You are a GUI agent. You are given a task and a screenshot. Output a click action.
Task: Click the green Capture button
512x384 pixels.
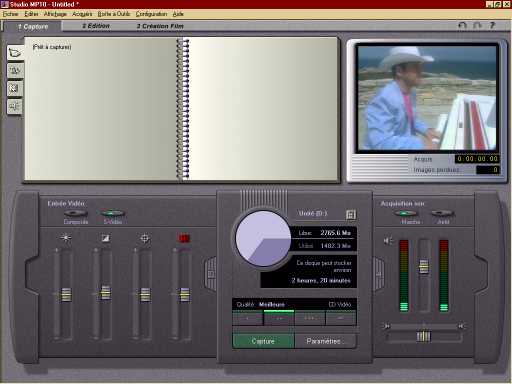263,341
